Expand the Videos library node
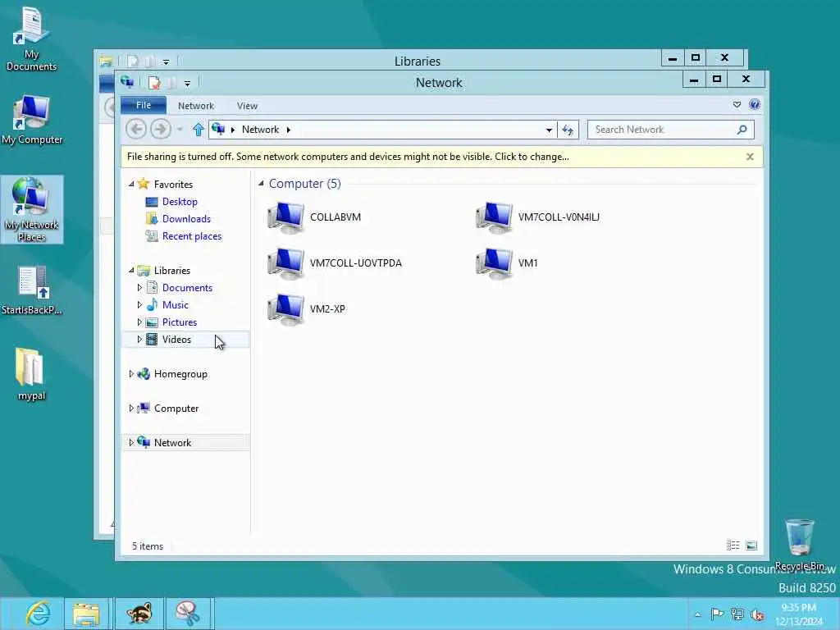The image size is (840, 630). [x=139, y=339]
